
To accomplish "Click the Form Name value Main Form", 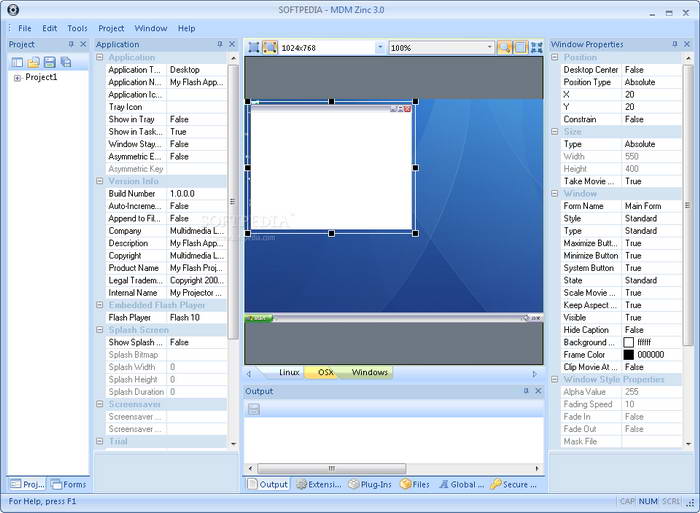I will (651, 206).
